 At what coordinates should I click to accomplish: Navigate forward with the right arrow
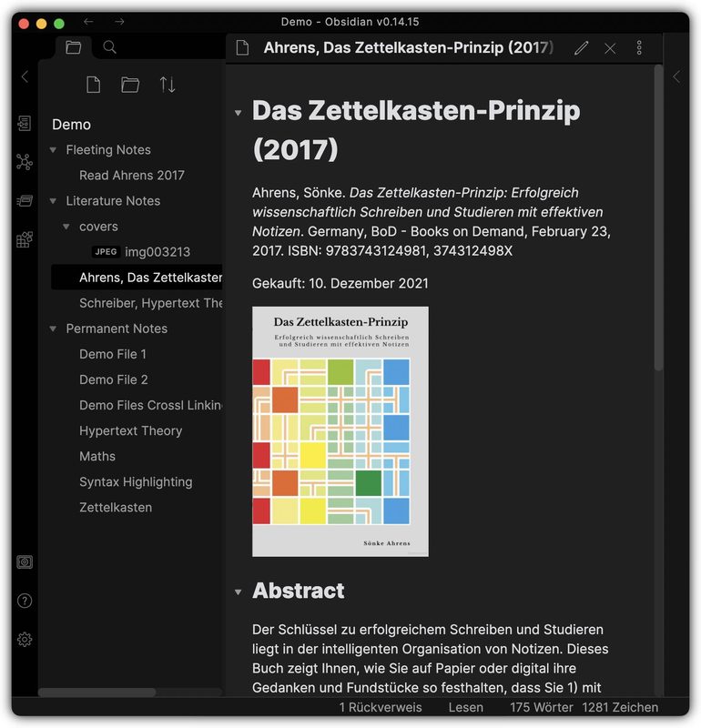[x=119, y=21]
